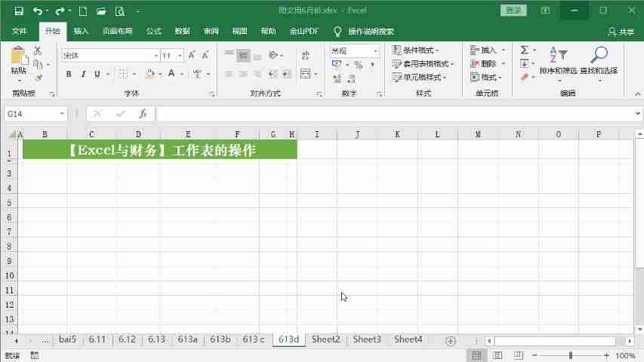Click the Save icon in quick access toolbar
644x362 pixels.
[x=19, y=11]
